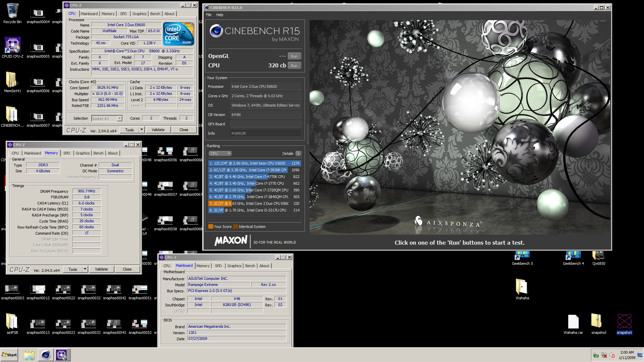Click the Rampage Extreme model field

pyautogui.click(x=219, y=285)
